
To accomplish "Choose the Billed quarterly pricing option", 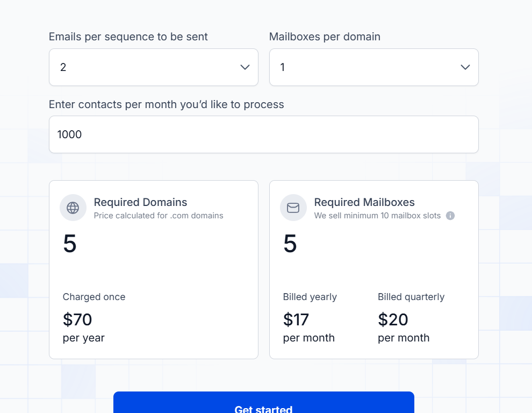I will pyautogui.click(x=411, y=296).
